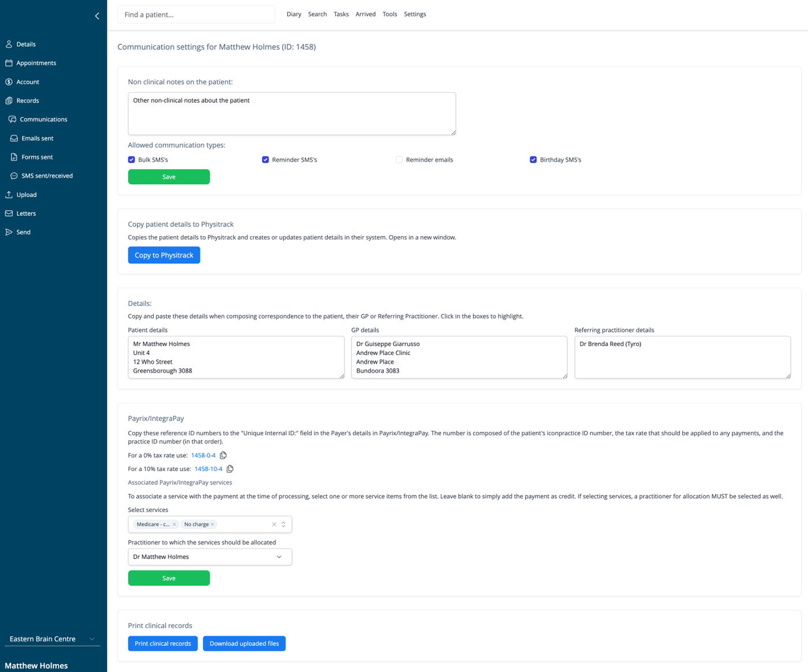Image resolution: width=808 pixels, height=672 pixels.
Task: Enable Reminder emails checkbox
Action: pos(399,159)
